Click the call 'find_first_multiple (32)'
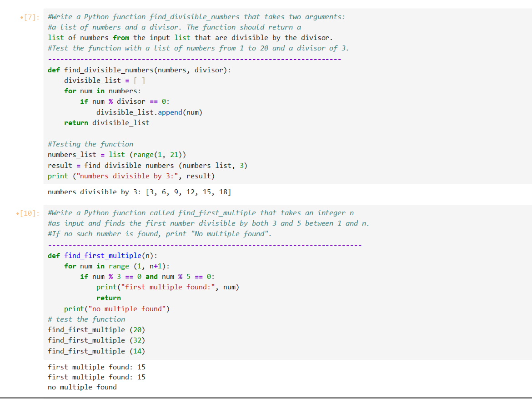The image size is (532, 399). (x=96, y=340)
